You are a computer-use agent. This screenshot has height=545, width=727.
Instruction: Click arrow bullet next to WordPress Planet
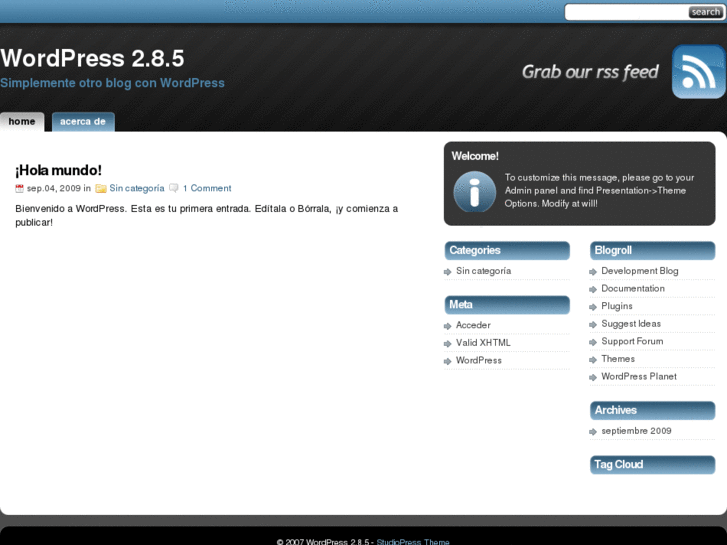point(593,378)
